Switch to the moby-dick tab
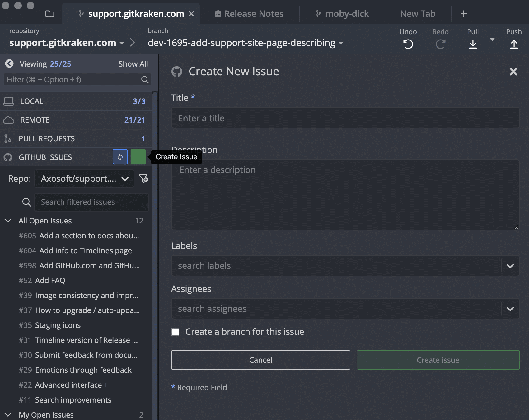 coord(342,14)
